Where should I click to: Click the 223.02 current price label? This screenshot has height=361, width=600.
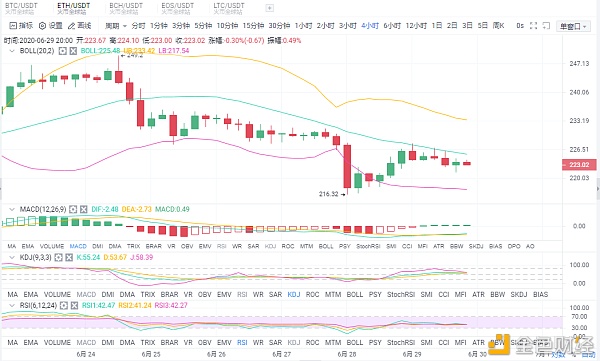click(579, 165)
